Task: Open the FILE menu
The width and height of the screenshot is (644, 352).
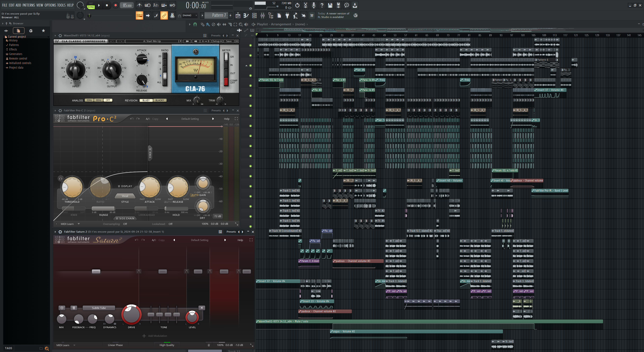Action: 5,5
